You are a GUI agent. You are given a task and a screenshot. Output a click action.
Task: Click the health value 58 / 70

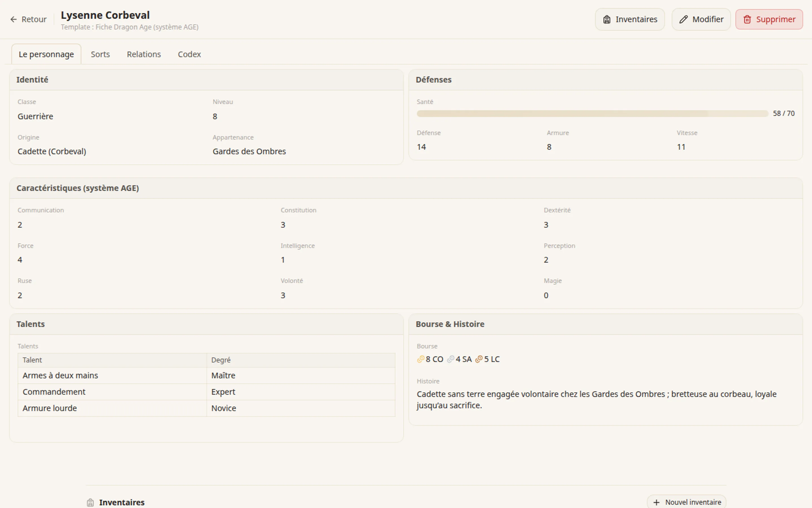coord(784,113)
